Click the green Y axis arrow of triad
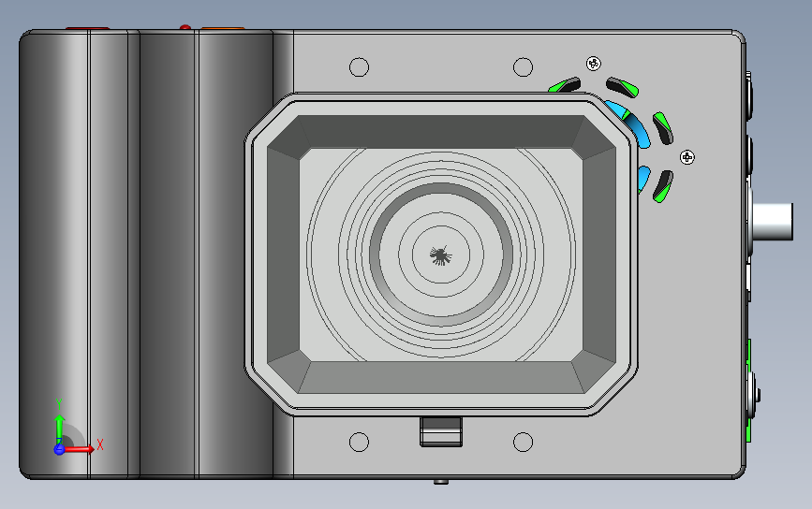812x509 pixels. (x=59, y=427)
